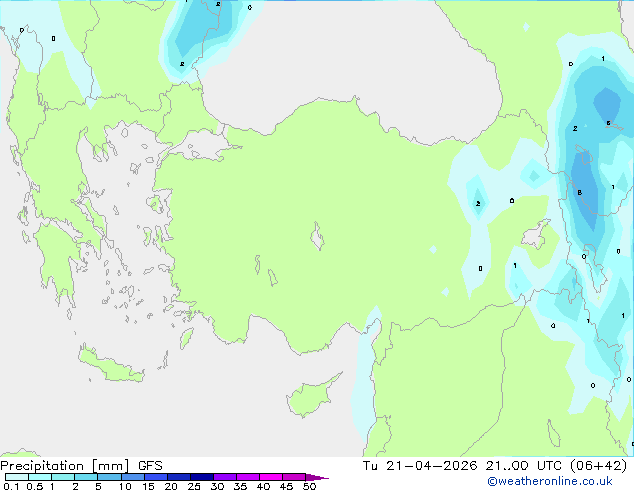Select the 45–50 mm legend color segment
This screenshot has width=634, height=490.
point(294,477)
